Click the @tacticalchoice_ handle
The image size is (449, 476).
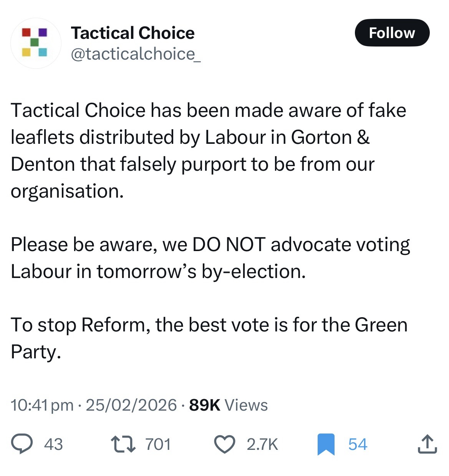click(x=136, y=54)
